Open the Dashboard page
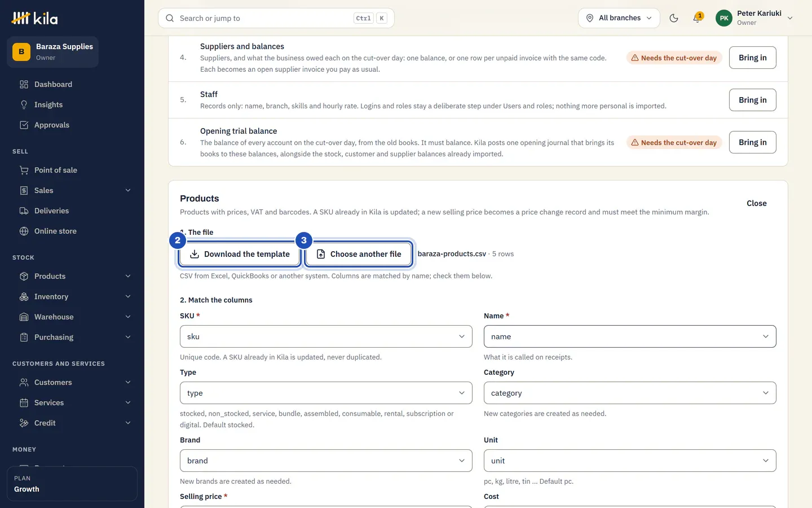Image resolution: width=812 pixels, height=508 pixels. [x=76, y=84]
